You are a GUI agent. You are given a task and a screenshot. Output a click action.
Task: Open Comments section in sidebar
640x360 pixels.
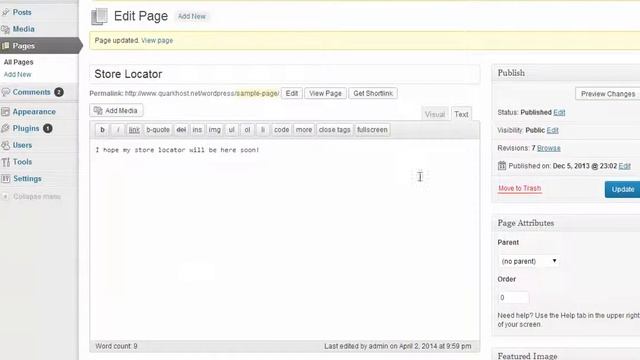[31, 92]
